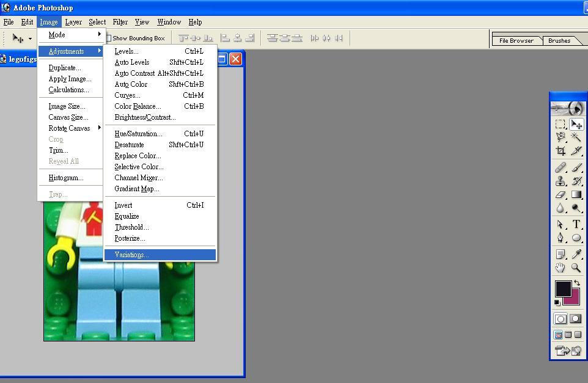Switch to Quick Mask Mode
588x383 pixels.
[576, 319]
